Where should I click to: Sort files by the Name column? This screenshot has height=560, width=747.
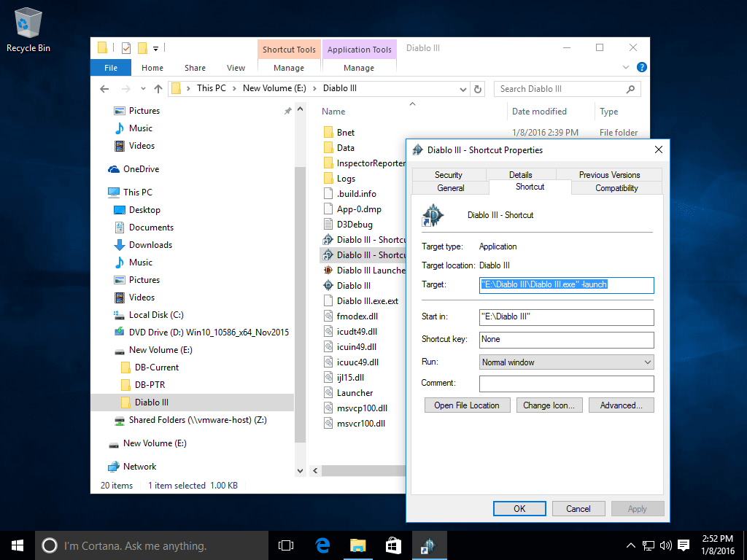(x=333, y=112)
